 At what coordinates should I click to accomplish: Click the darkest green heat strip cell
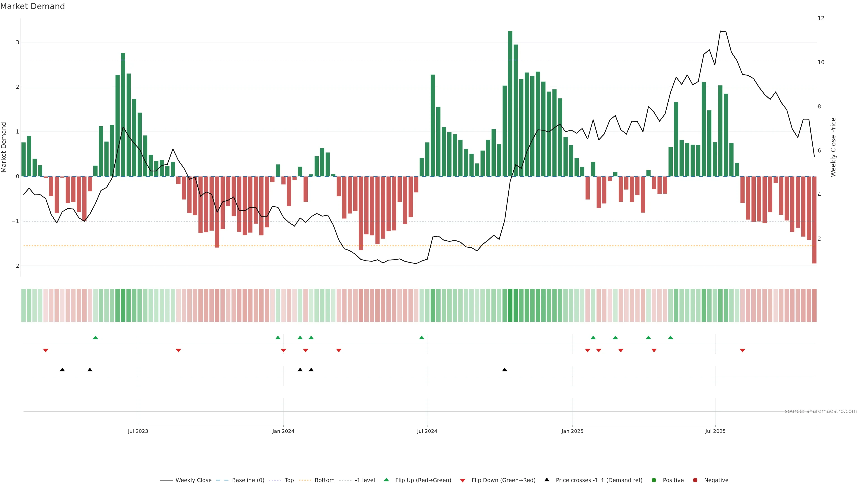510,305
